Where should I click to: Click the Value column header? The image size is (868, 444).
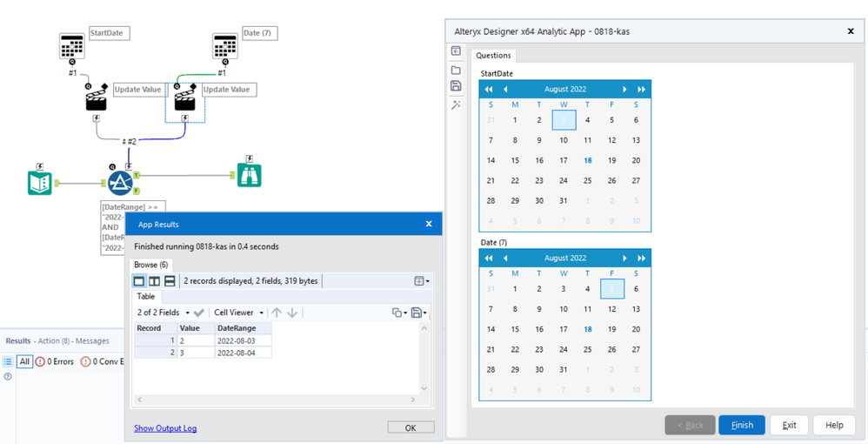point(196,328)
